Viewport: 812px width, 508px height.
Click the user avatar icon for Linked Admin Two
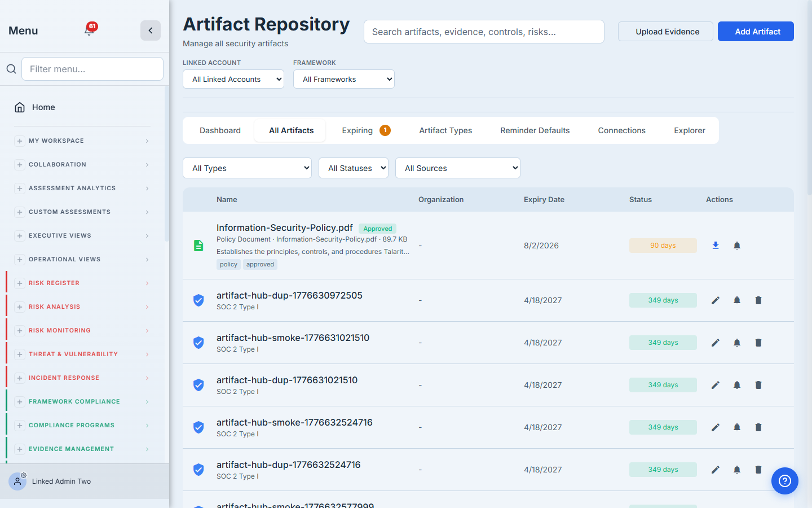point(17,481)
